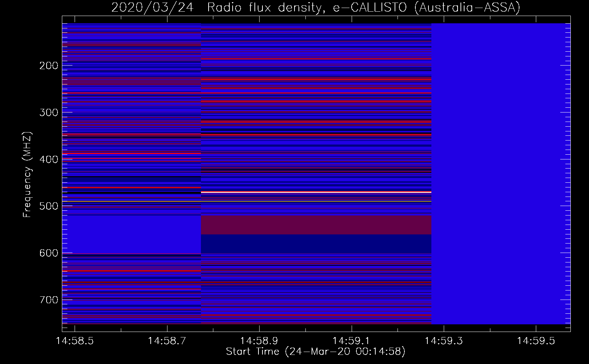Click the 14:58.5 time tick label
The width and height of the screenshot is (589, 364).
coord(75,341)
